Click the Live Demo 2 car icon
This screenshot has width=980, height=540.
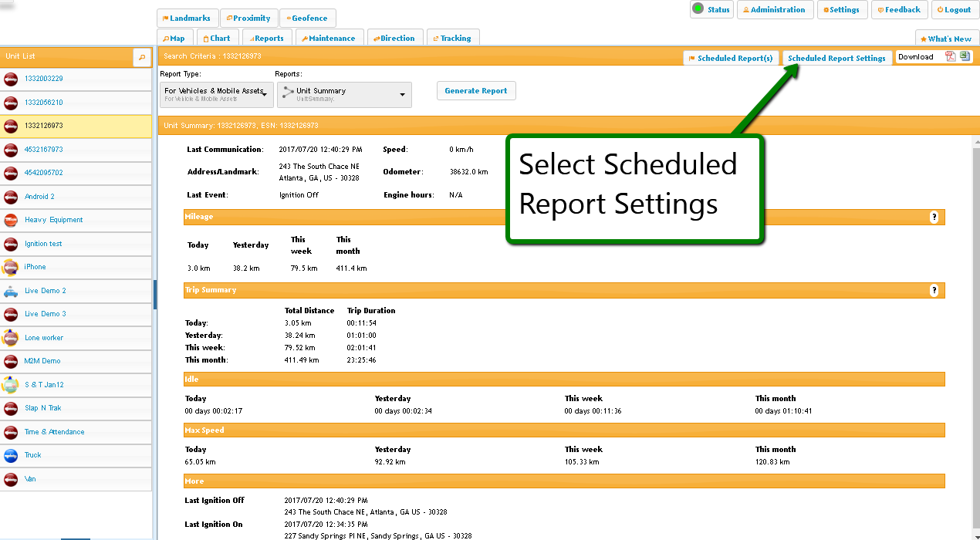pos(11,292)
